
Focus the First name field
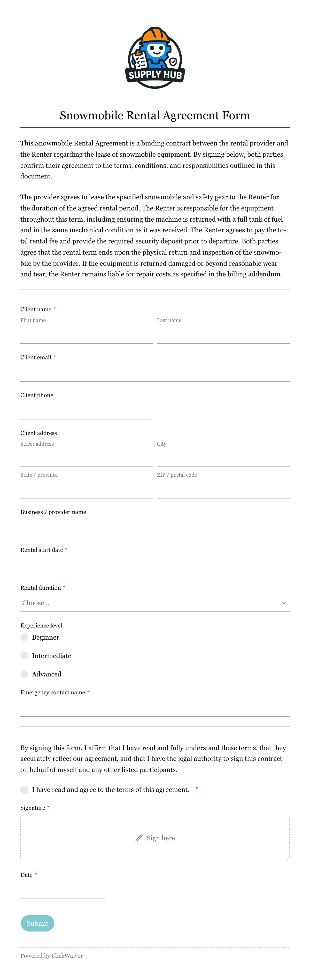coord(87,335)
